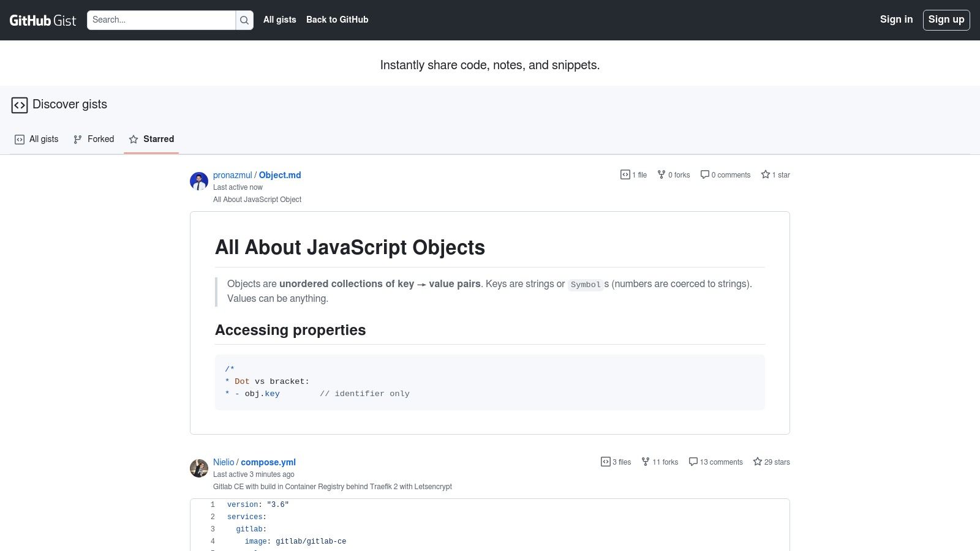This screenshot has height=551, width=980.
Task: Select the All gists tab
Action: [36, 139]
